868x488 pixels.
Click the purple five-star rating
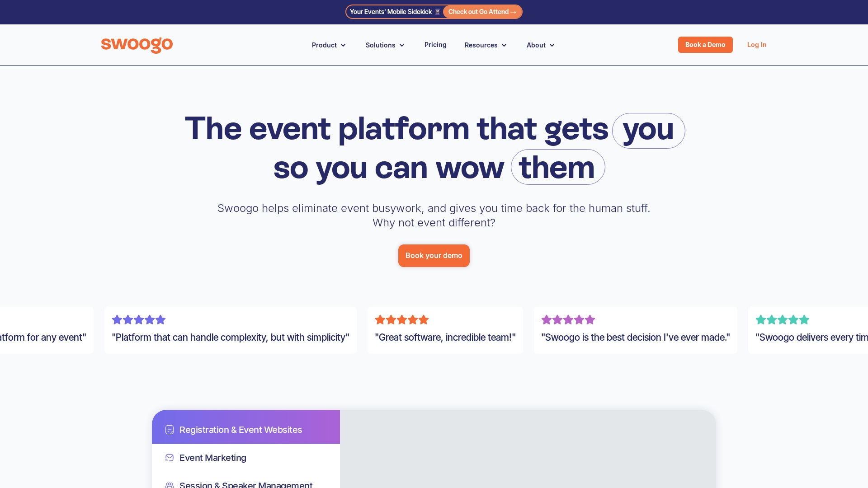pos(139,320)
